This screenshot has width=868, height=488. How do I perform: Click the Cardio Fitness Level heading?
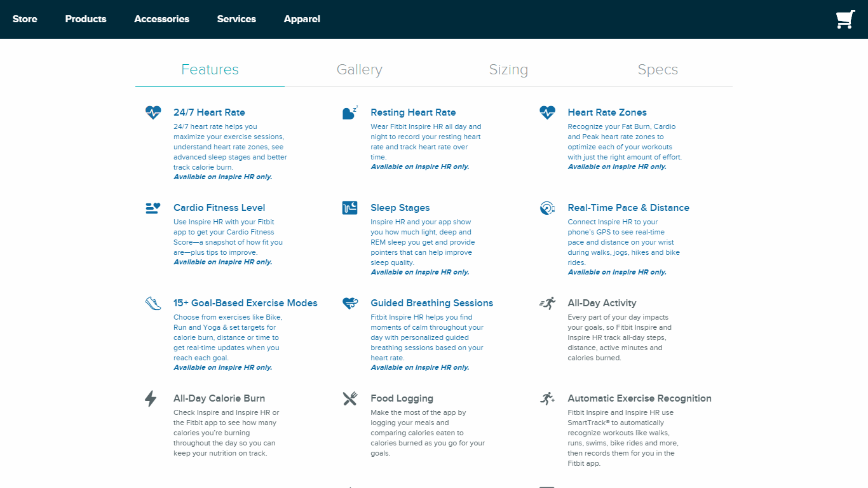coord(219,208)
